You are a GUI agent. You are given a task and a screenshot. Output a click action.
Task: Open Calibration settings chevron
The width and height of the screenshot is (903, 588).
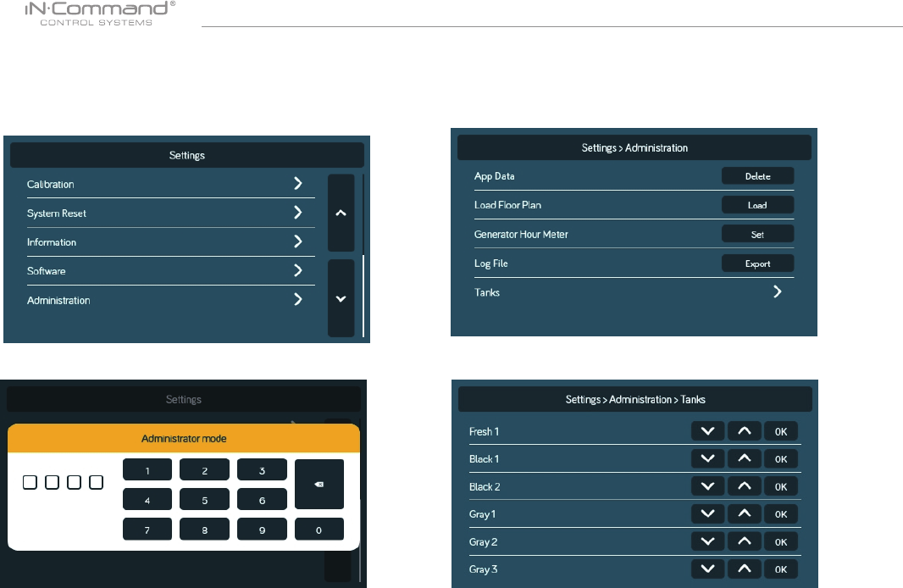(x=297, y=183)
